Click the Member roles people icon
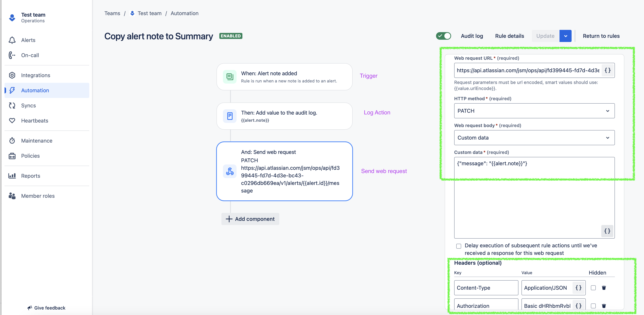 [x=12, y=196]
